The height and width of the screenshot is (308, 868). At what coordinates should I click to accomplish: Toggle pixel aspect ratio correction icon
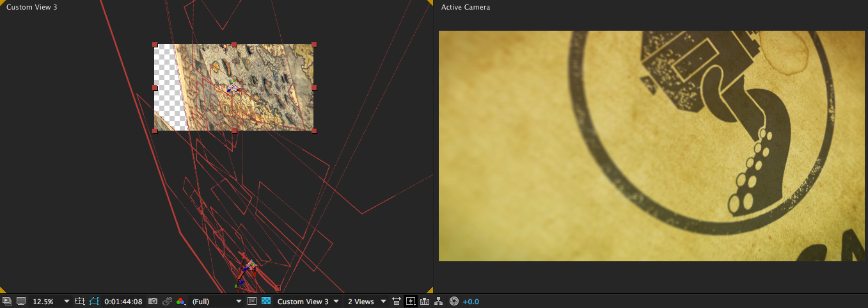(397, 301)
